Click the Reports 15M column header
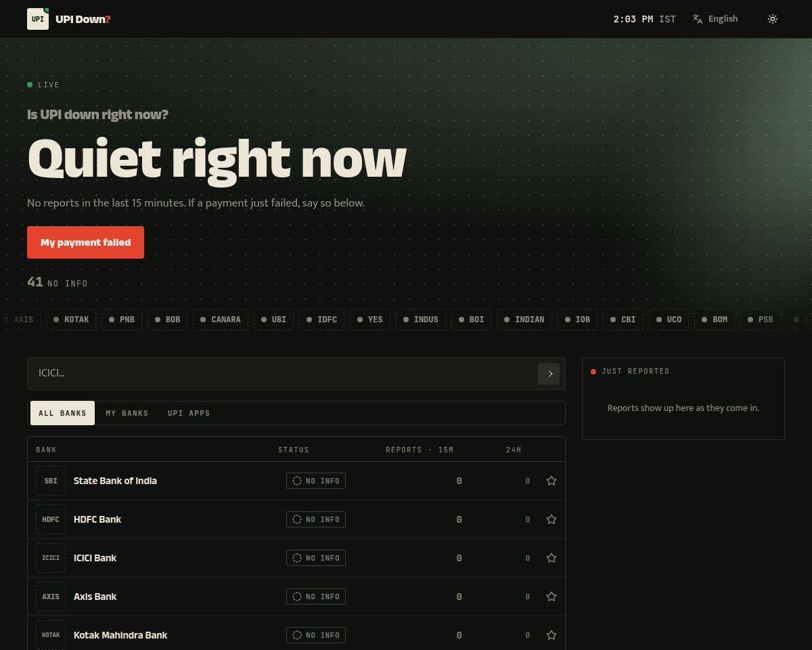Screen dimensions: 812x650 (x=420, y=450)
